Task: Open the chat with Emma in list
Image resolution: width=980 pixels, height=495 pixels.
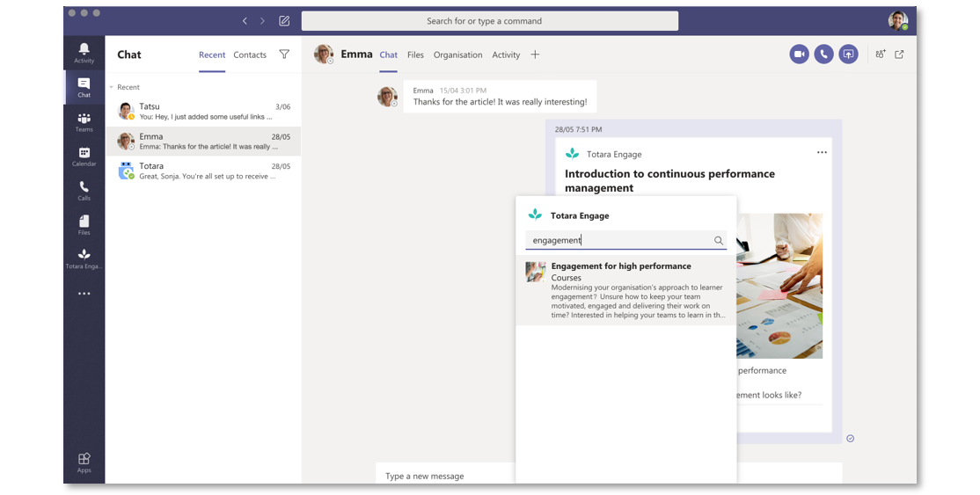Action: 203,142
